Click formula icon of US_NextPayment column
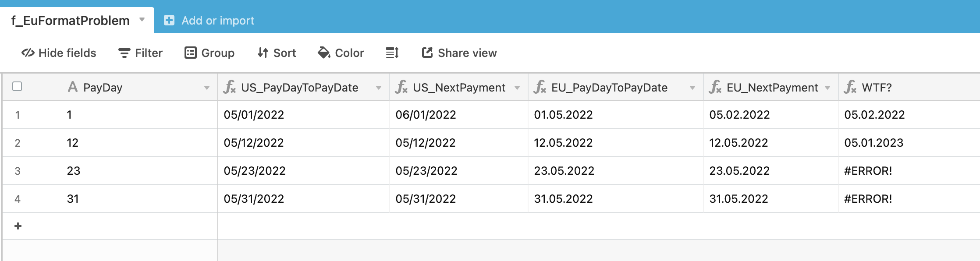Image resolution: width=980 pixels, height=261 pixels. point(401,87)
